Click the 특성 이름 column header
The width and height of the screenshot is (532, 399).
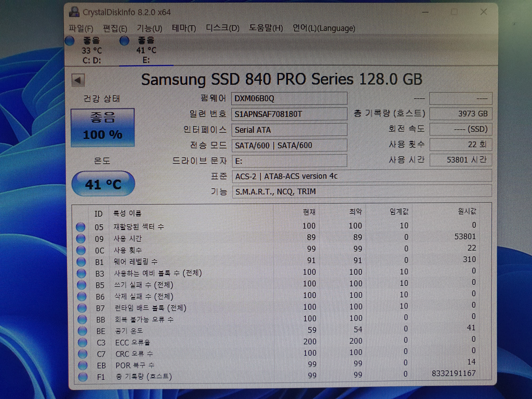click(x=127, y=213)
